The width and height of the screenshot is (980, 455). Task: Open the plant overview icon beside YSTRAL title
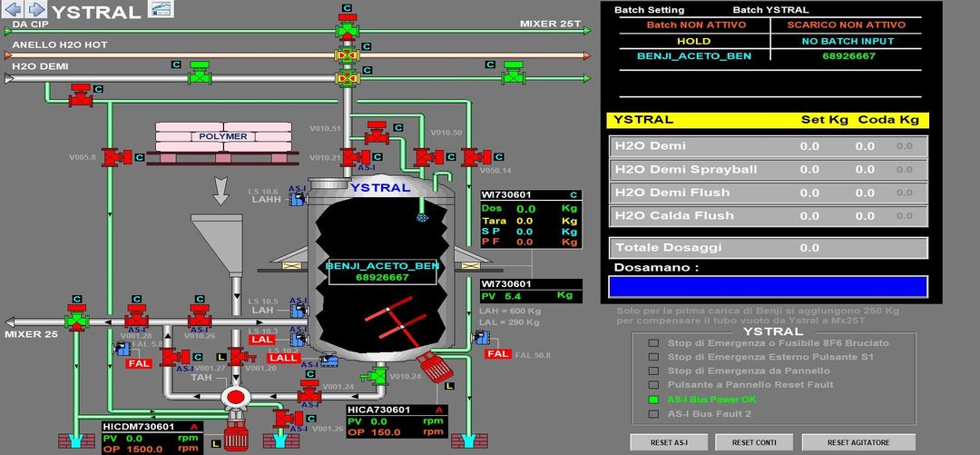(160, 9)
